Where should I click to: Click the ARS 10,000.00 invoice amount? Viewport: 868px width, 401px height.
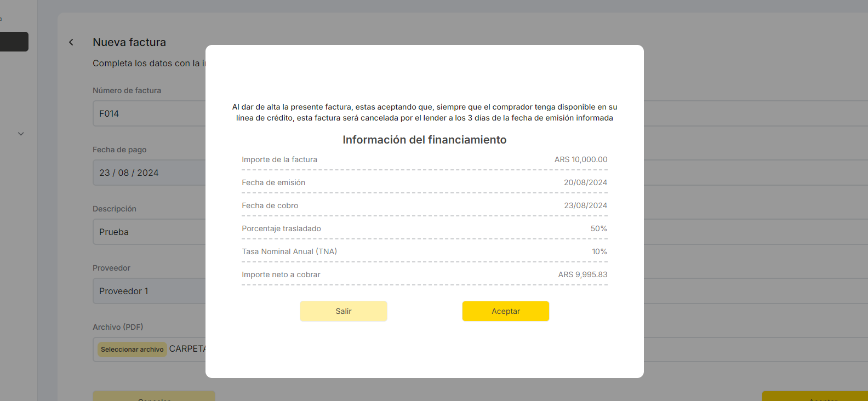pos(580,159)
